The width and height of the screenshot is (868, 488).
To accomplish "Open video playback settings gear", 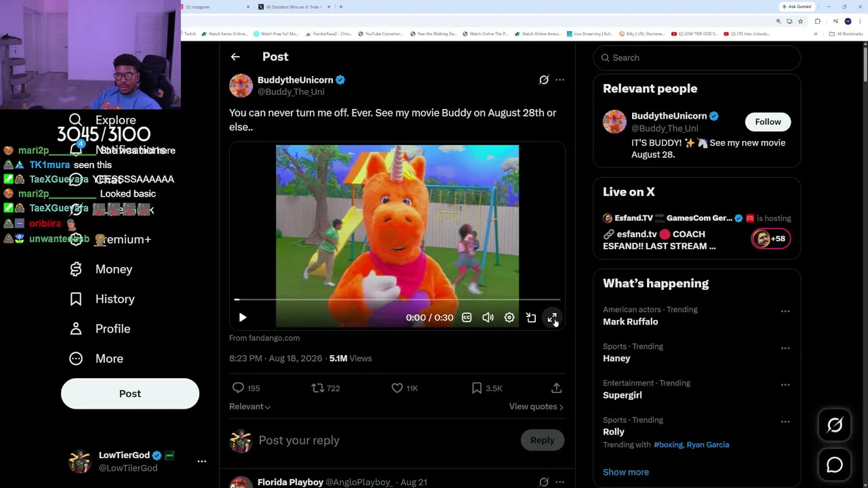I will tap(509, 317).
